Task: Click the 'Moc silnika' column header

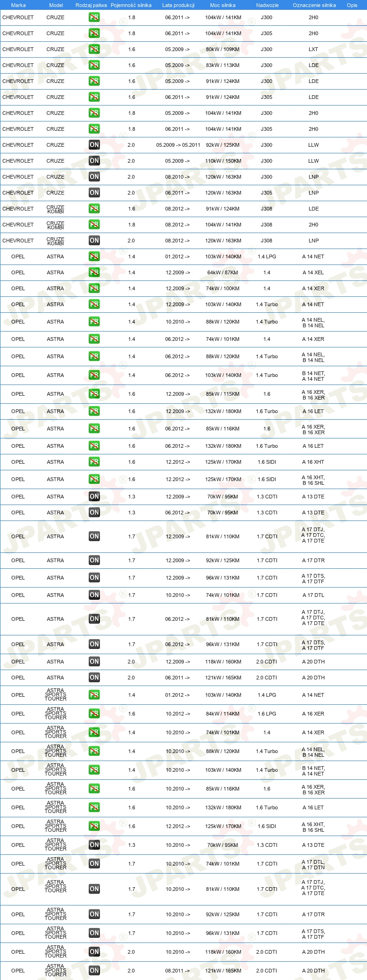Action: [x=223, y=5]
